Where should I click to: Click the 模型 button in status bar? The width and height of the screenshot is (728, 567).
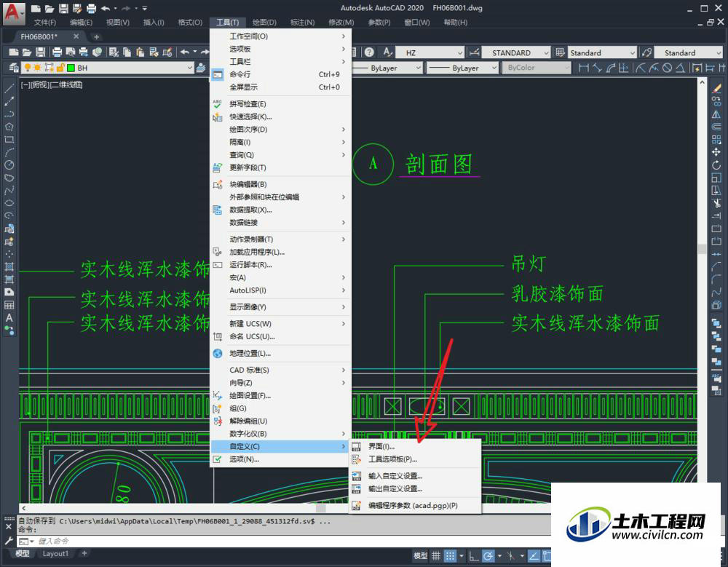point(420,556)
